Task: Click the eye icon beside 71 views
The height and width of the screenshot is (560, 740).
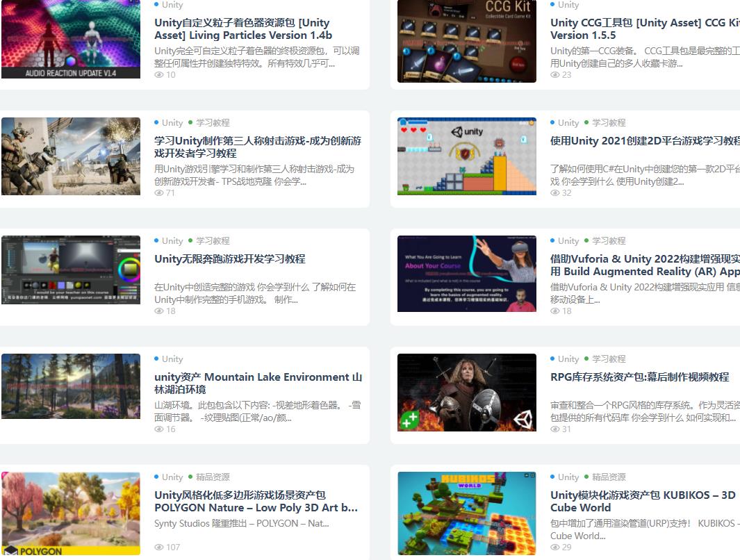Action: pyautogui.click(x=159, y=192)
